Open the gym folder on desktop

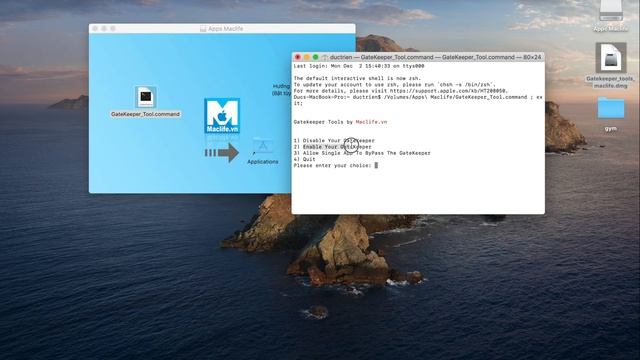[611, 108]
